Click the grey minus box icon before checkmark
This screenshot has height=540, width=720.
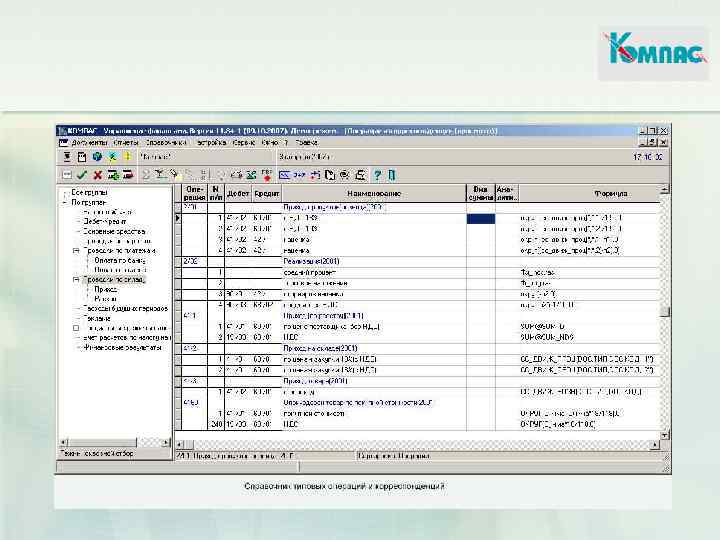pos(67,175)
